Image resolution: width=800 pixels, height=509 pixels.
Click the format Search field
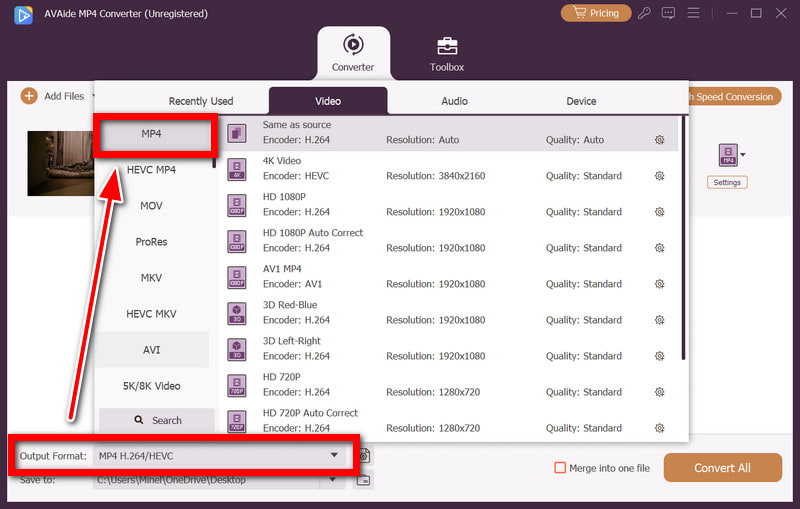coord(157,420)
